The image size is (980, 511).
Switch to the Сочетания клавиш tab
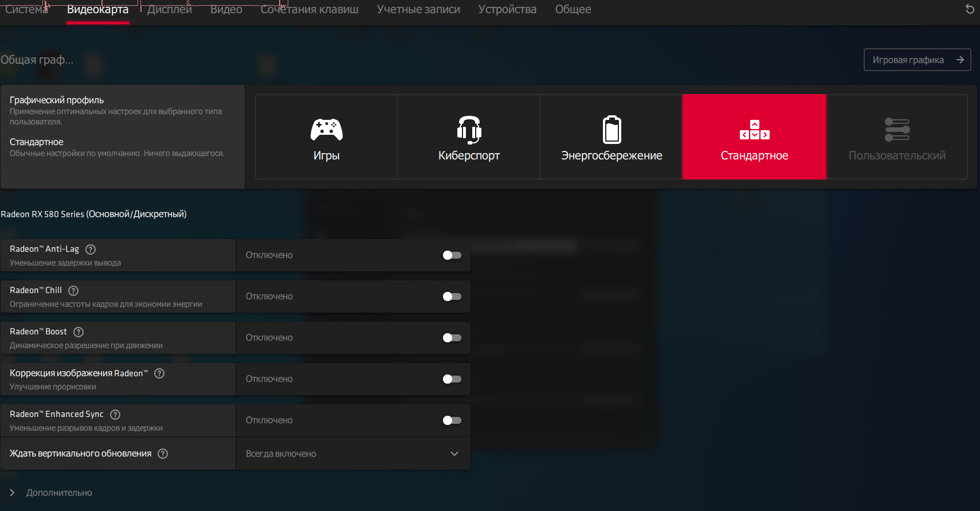[309, 9]
